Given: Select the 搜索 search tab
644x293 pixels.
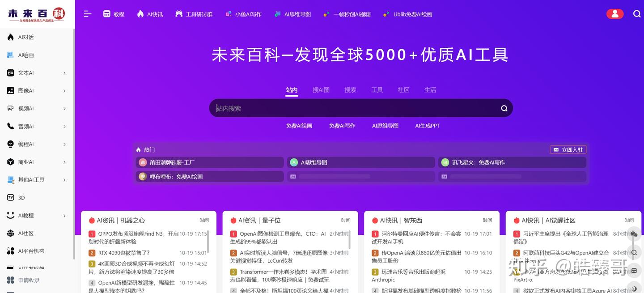Looking at the screenshot, I should point(350,90).
